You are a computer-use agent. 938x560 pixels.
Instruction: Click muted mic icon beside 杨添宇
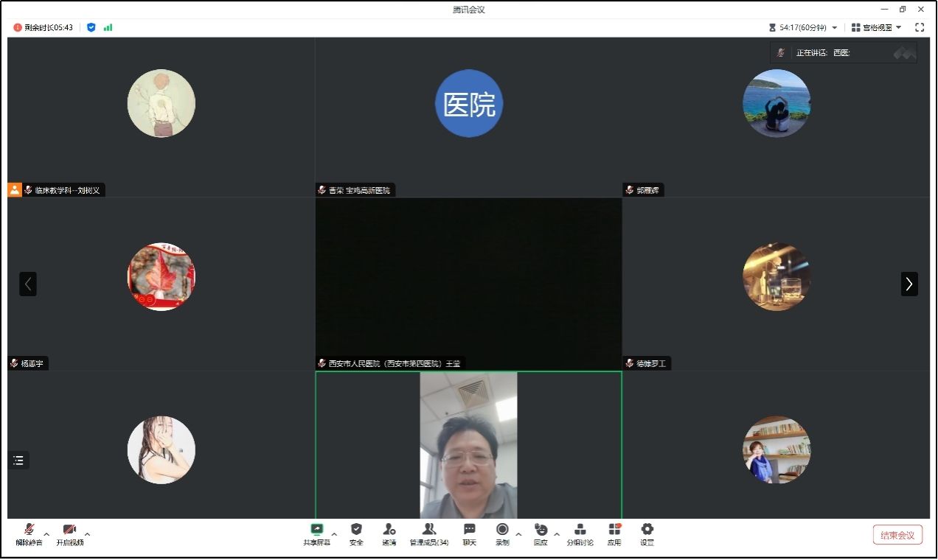[x=14, y=364]
